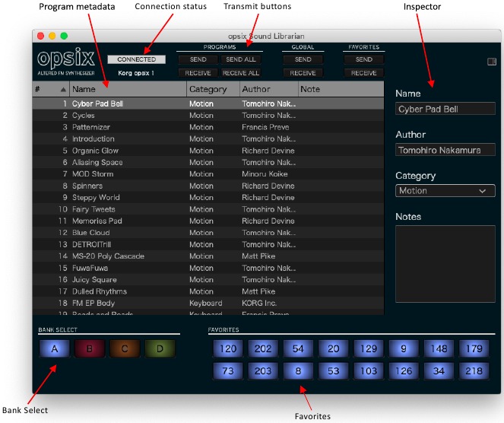Select program row Cycles

tap(208, 115)
